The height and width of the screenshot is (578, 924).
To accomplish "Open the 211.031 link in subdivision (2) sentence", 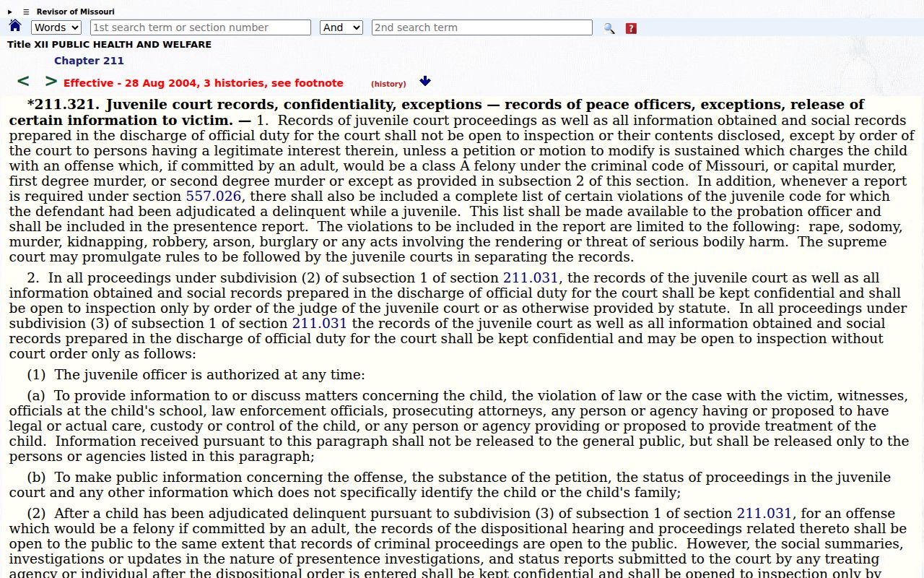I will pos(531,277).
